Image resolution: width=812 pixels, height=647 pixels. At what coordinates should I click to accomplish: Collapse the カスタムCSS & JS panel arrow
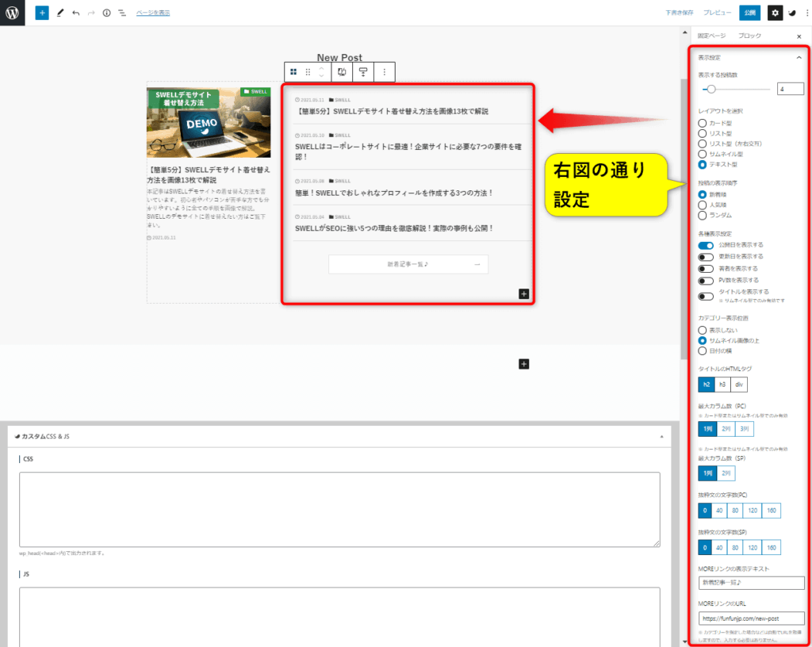click(662, 436)
